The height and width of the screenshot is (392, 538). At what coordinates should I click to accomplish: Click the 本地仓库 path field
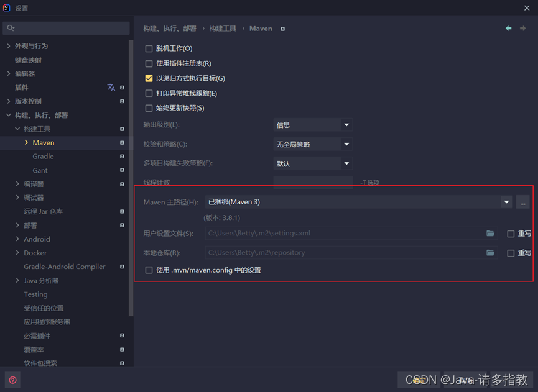coord(351,253)
